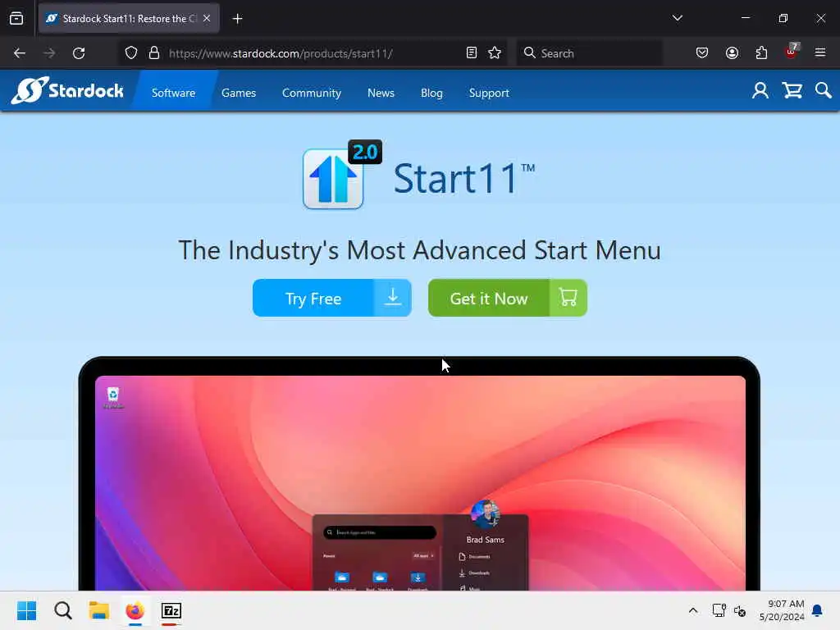This screenshot has width=840, height=630.
Task: Open the Support menu
Action: tap(489, 93)
